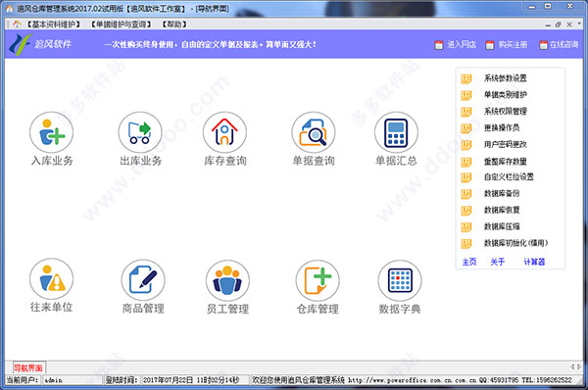Click the inner restore button of child window
588x390 pixels.
[x=558, y=24]
